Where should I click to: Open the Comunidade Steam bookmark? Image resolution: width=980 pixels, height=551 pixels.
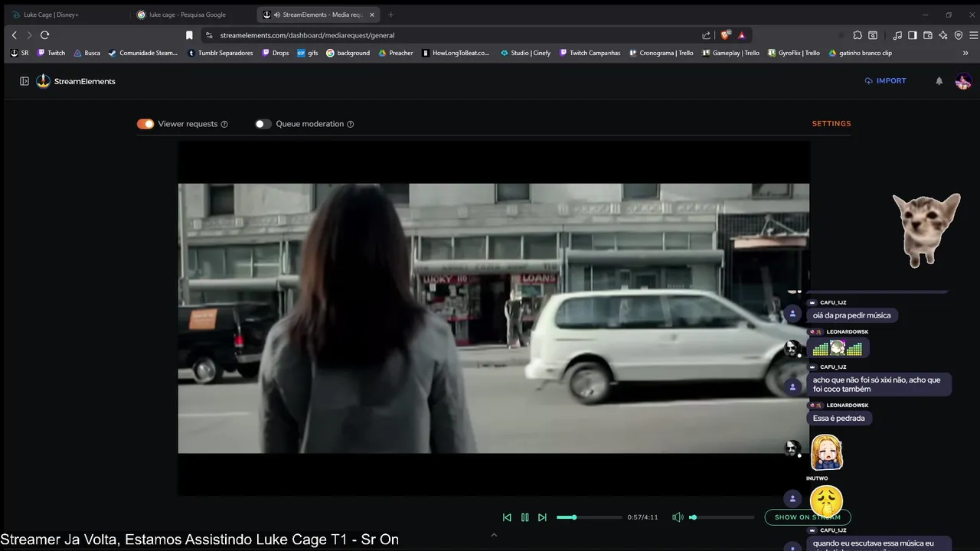click(x=143, y=53)
